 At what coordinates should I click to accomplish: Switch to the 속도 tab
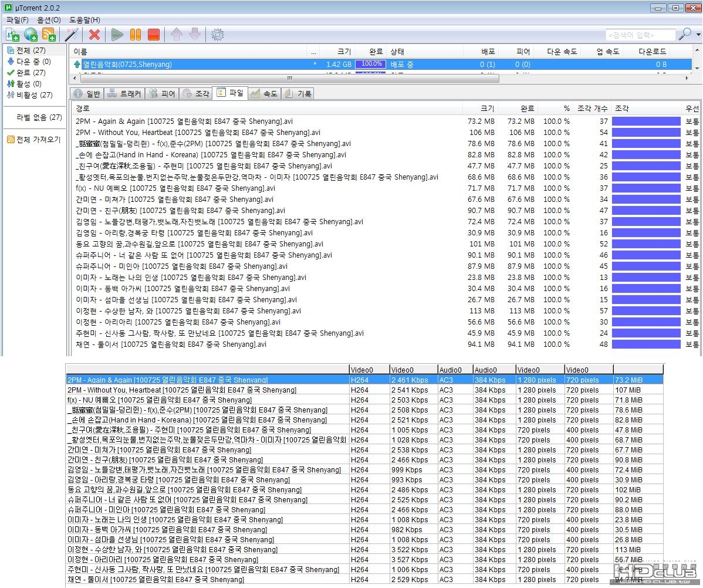(x=264, y=93)
